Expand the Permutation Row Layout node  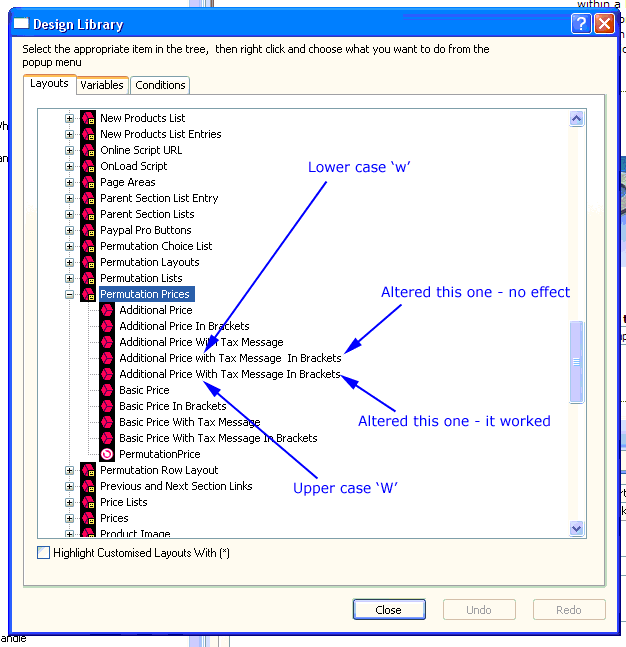tap(70, 470)
